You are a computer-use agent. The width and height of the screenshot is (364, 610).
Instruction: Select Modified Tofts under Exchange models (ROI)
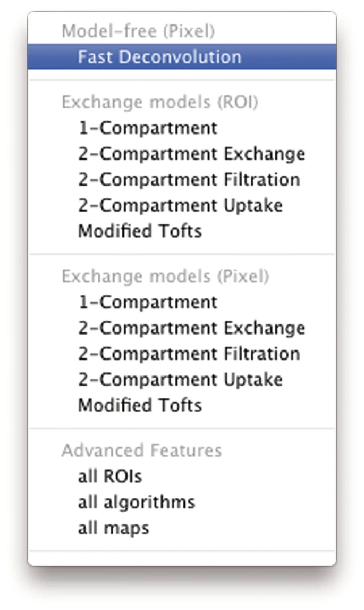(140, 231)
